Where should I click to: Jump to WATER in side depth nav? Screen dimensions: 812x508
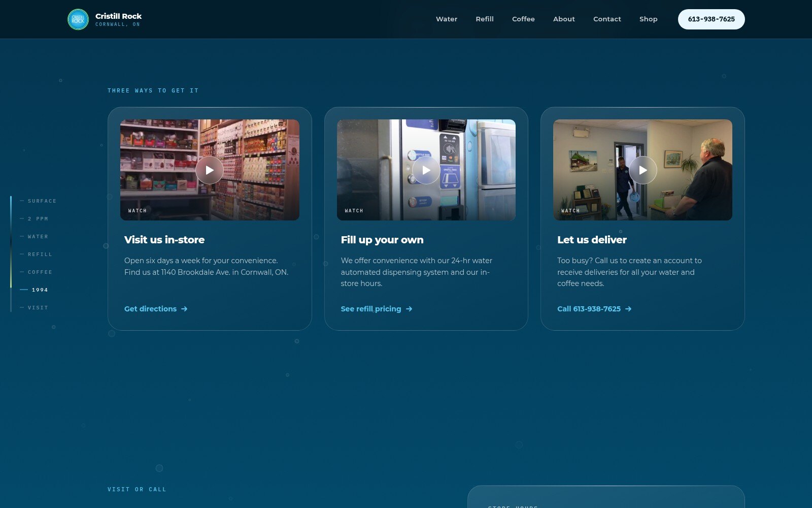[34, 237]
